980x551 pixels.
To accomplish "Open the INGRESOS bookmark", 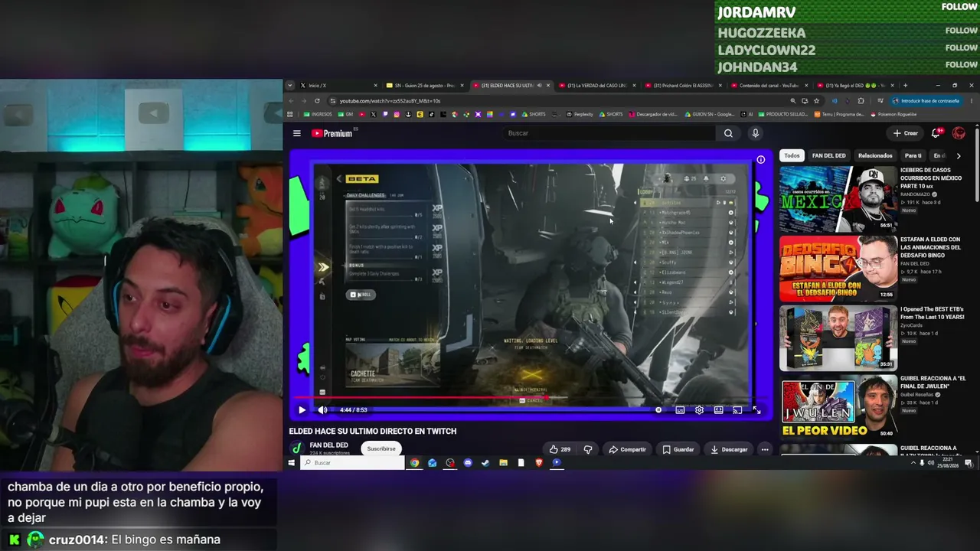I will [x=318, y=115].
